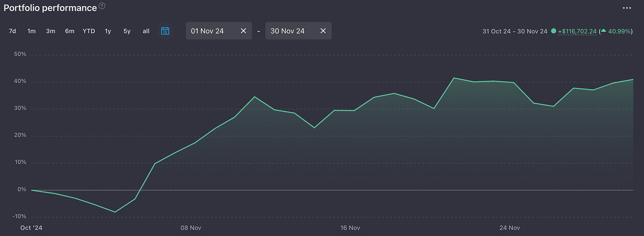This screenshot has width=644, height=236.
Task: Click the green up arrow before 40.99%
Action: coord(603,31)
